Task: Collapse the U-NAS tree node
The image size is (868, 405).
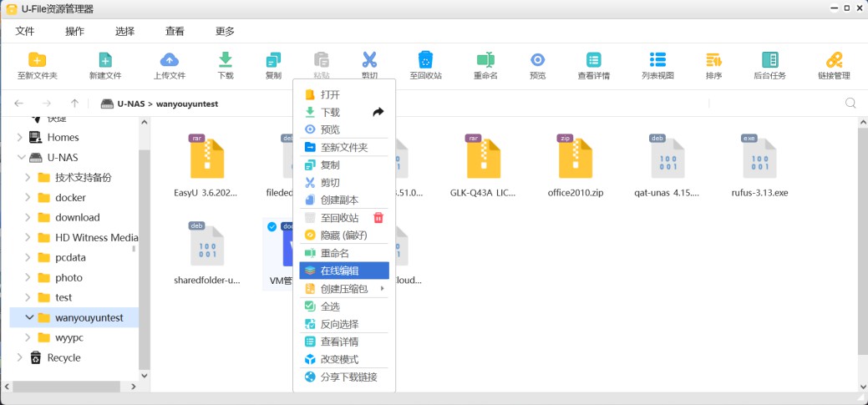Action: (21, 157)
